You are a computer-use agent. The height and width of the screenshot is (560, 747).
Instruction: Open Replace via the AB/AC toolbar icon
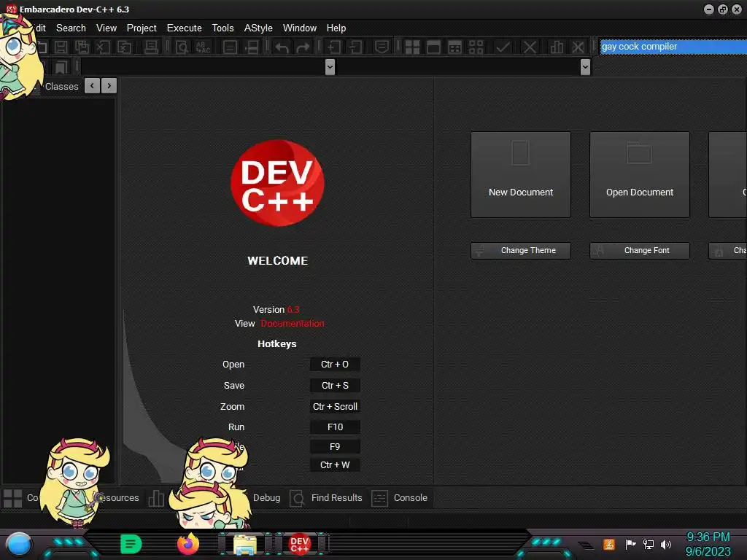[204, 47]
